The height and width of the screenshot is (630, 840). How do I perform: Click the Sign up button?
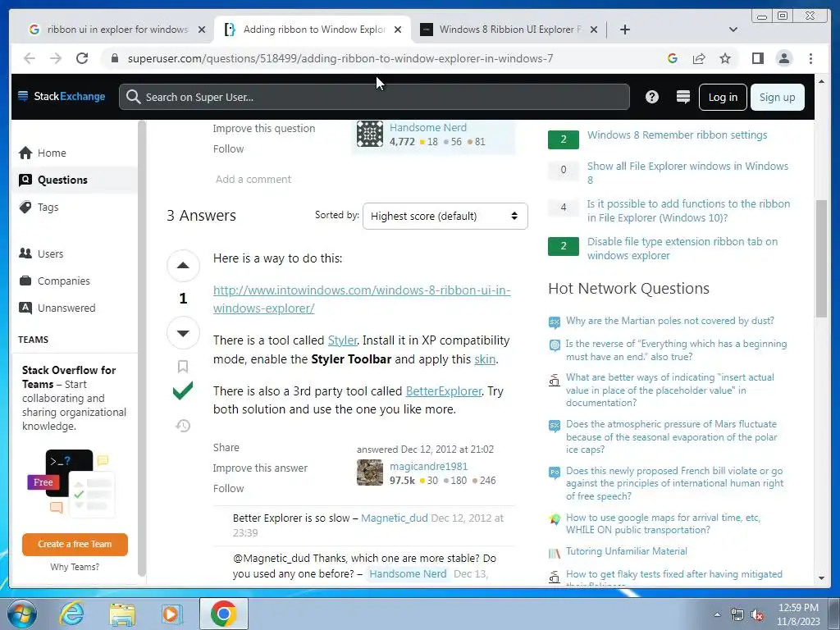point(777,97)
